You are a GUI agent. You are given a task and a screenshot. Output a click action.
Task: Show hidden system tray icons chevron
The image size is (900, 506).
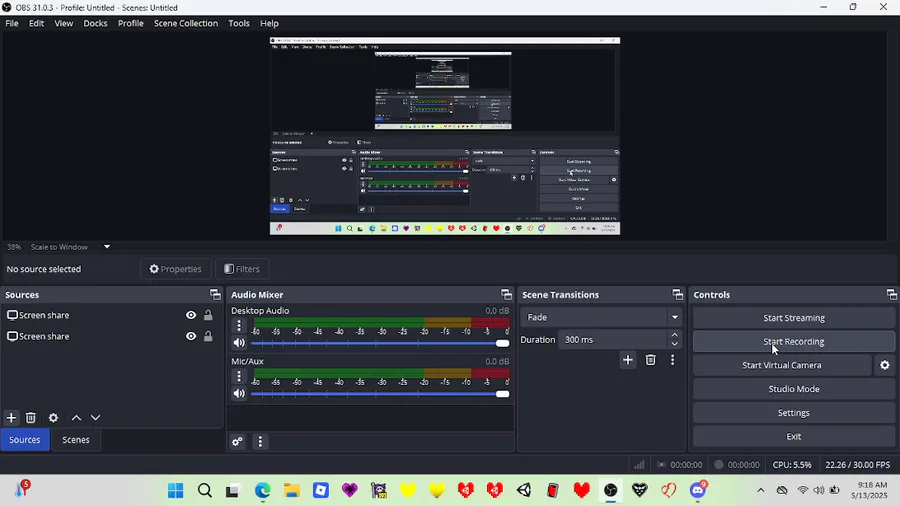[x=761, y=490]
